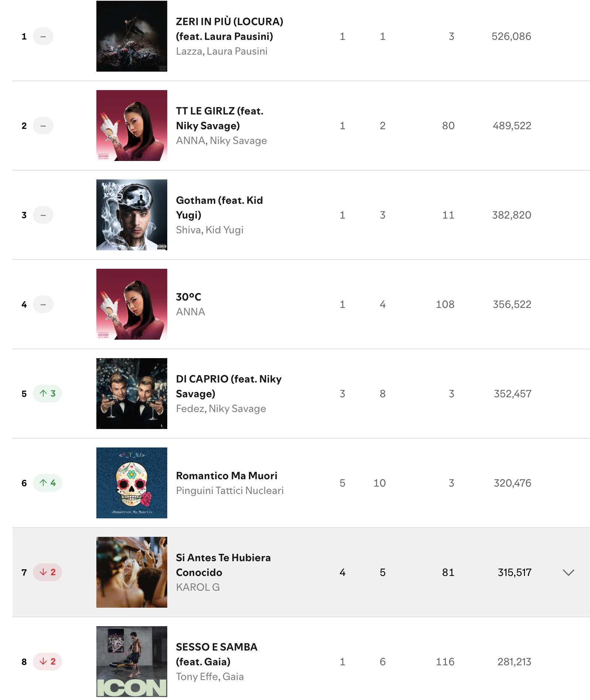The width and height of the screenshot is (590, 700).
Task: Click the KAROL G artist name
Action: 198,587
